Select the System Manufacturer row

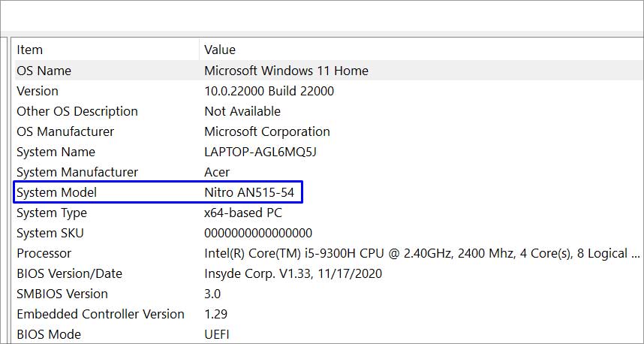(329, 172)
